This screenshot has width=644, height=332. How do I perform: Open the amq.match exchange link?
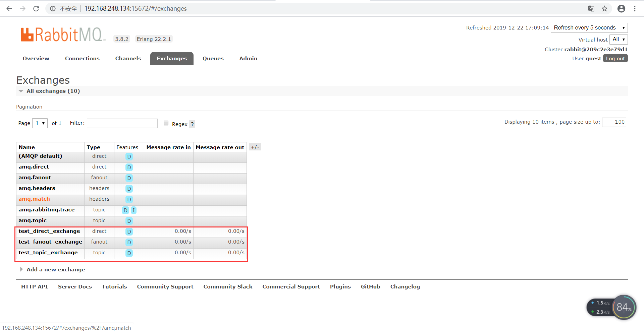(34, 199)
